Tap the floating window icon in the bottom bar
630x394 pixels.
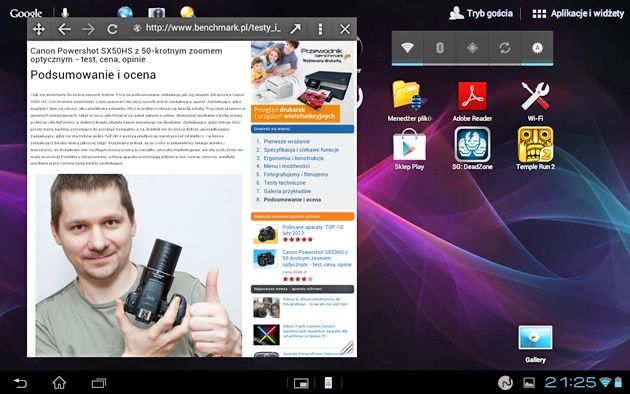coord(301,383)
